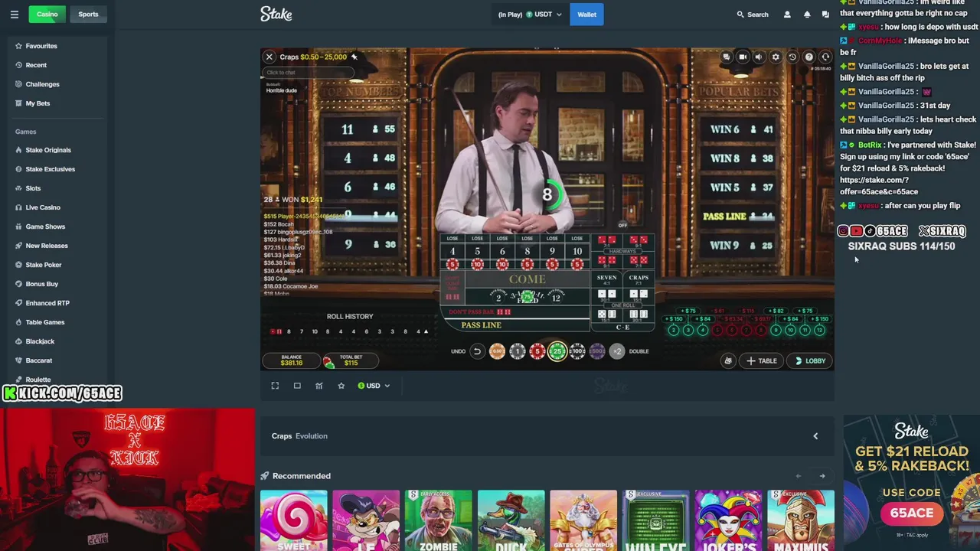Image resolution: width=980 pixels, height=551 pixels.
Task: Double the bet with x2 button
Action: coord(617,351)
